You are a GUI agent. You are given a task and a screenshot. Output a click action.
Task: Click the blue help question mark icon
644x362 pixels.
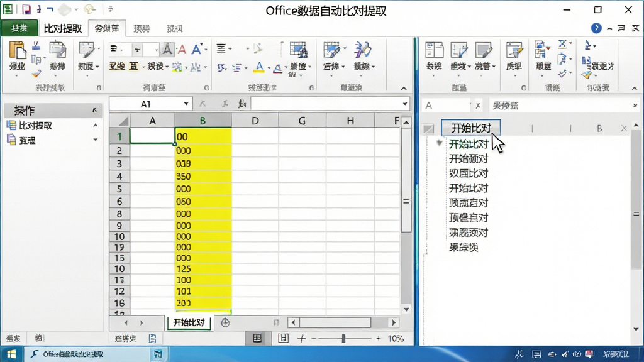[x=596, y=28]
